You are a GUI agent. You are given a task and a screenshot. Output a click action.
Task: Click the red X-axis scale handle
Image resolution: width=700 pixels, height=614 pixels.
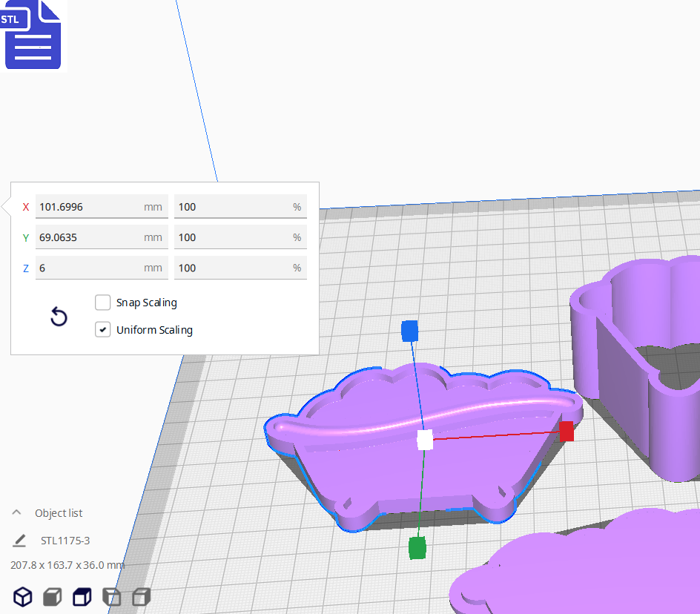[x=567, y=432]
